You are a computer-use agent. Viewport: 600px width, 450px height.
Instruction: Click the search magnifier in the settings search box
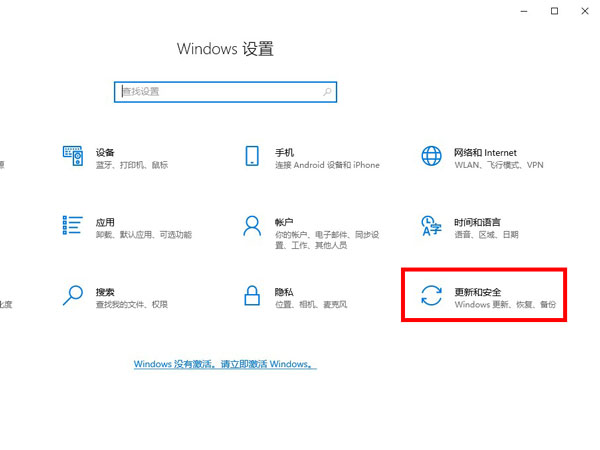[327, 92]
